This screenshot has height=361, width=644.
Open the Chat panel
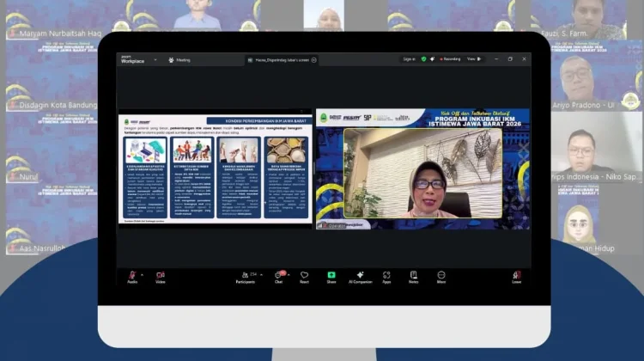(279, 276)
